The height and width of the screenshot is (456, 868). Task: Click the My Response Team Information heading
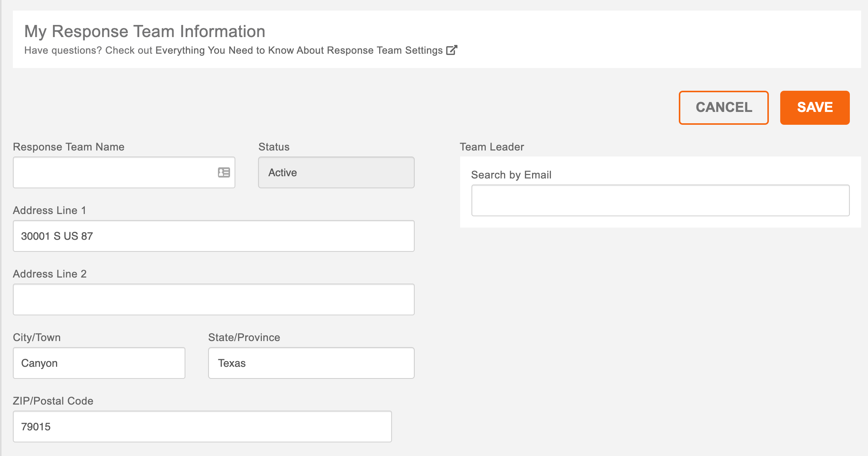pos(145,31)
